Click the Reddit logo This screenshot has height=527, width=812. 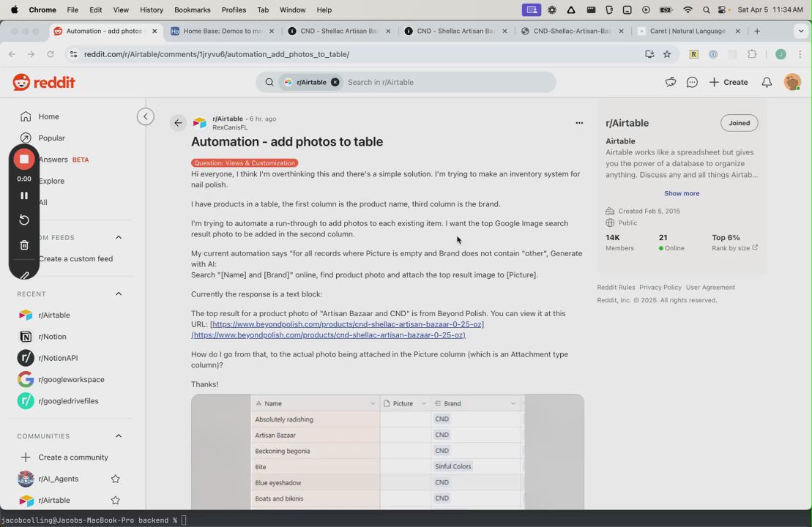[44, 82]
